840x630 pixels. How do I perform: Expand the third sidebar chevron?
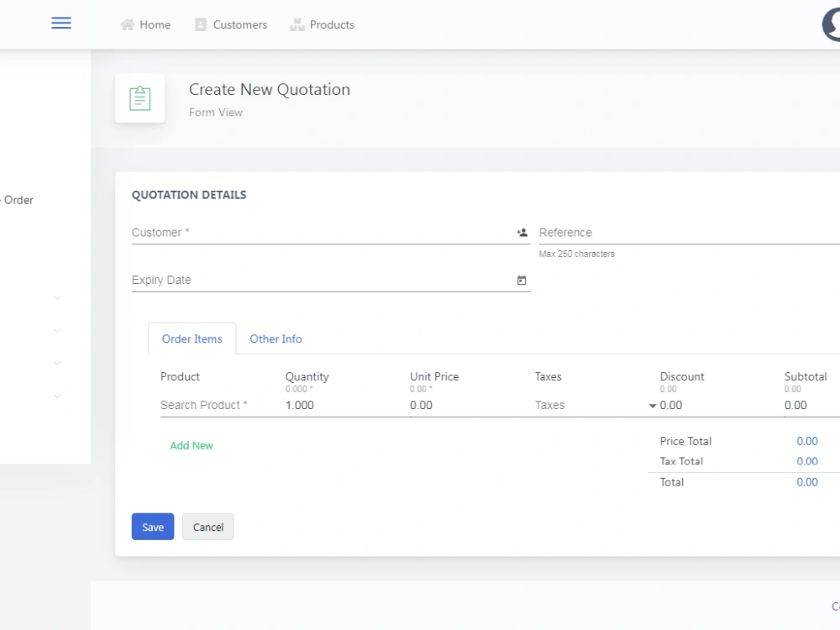[57, 363]
